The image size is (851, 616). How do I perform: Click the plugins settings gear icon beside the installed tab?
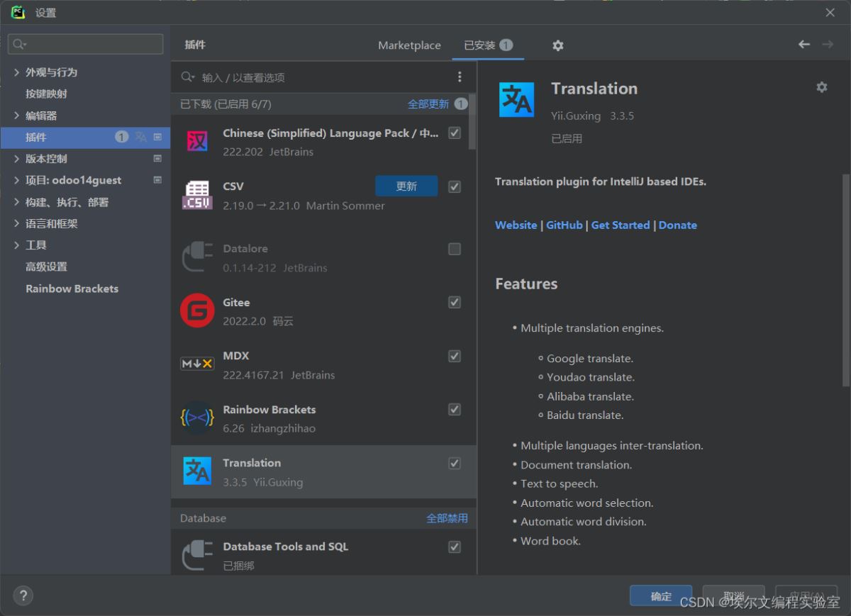coord(558,45)
